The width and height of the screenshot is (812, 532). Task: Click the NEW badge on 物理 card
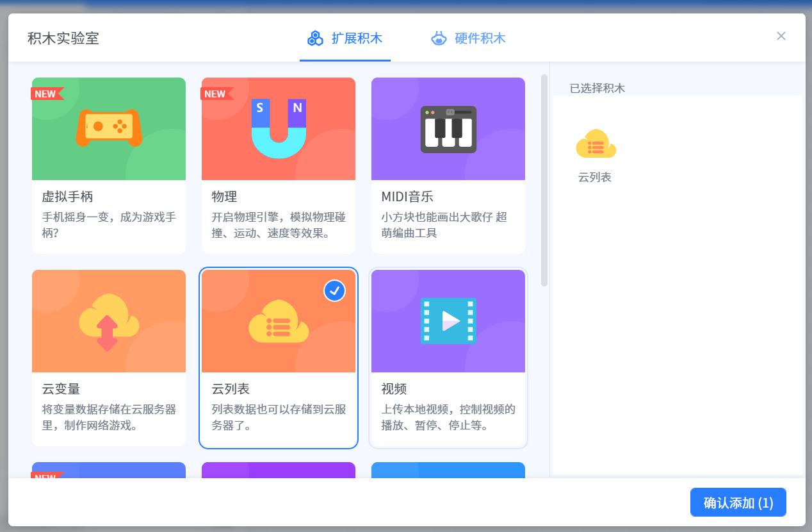click(217, 94)
